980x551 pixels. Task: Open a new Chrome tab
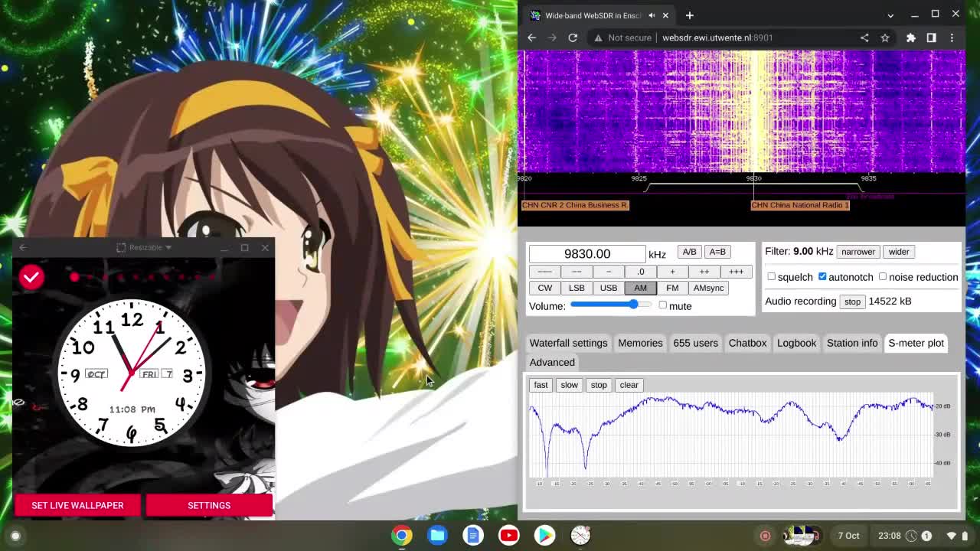point(689,15)
